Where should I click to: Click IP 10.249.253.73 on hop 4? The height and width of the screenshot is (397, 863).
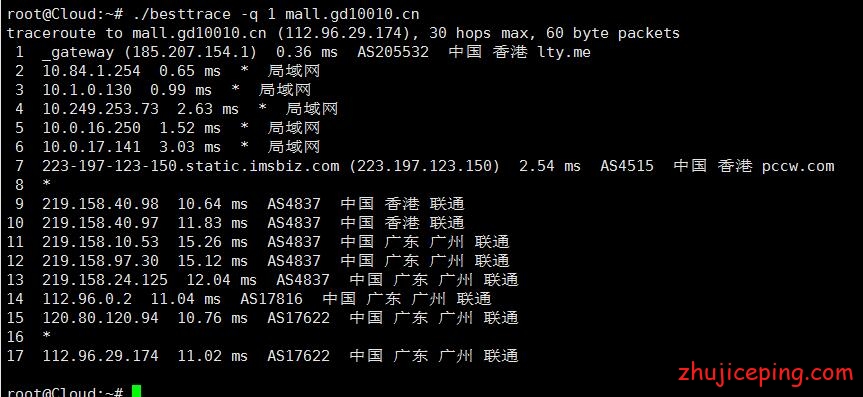point(100,109)
